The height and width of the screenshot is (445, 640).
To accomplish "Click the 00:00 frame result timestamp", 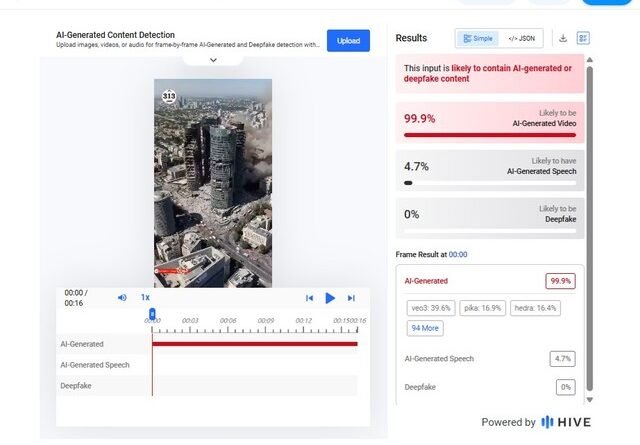I will pyautogui.click(x=458, y=254).
